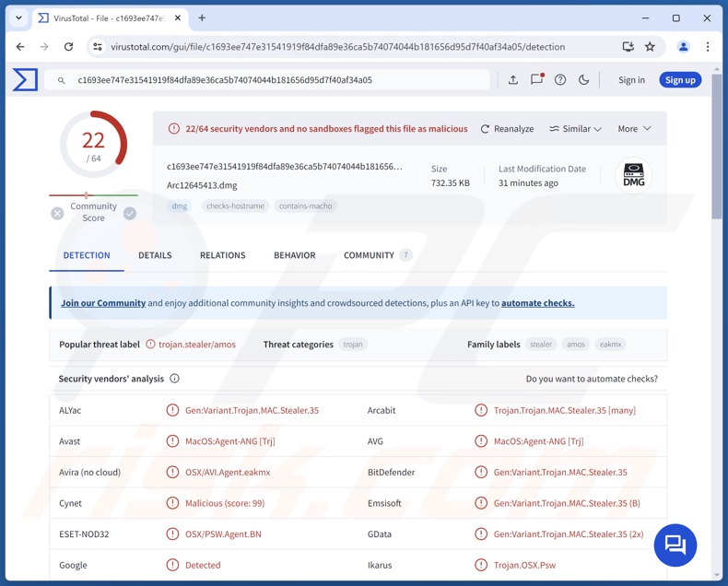The width and height of the screenshot is (728, 586).
Task: Click the info icon beside Security vendors' analysis
Action: (x=174, y=379)
